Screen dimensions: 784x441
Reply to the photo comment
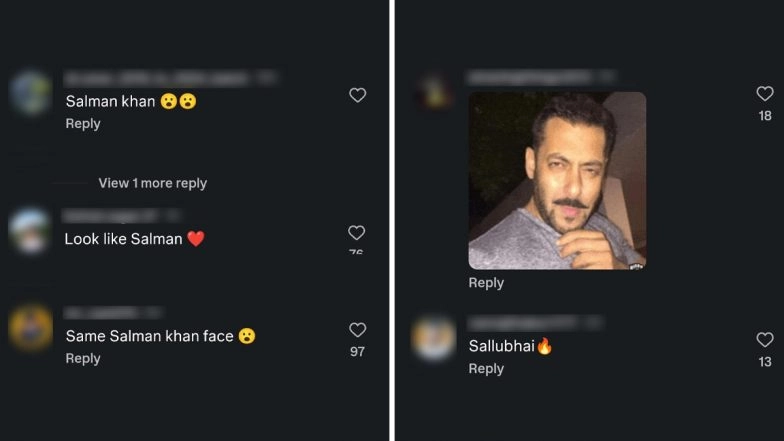coord(486,283)
